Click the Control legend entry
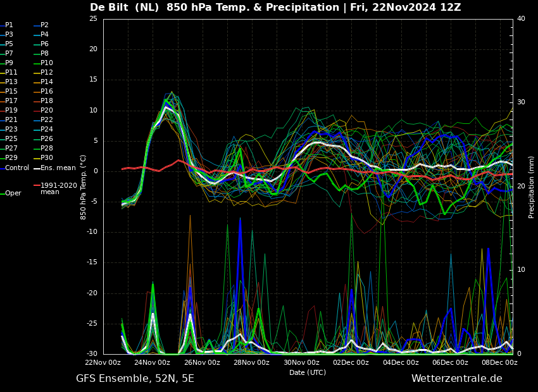 coord(15,168)
